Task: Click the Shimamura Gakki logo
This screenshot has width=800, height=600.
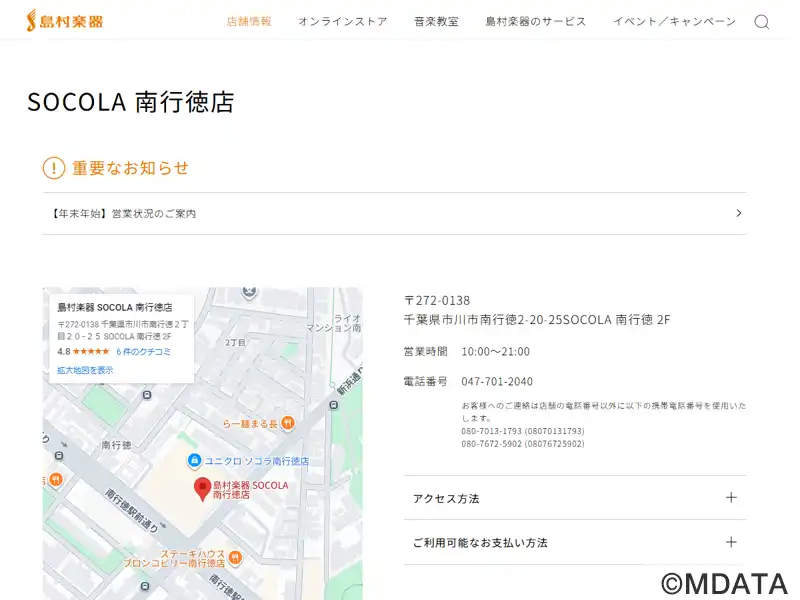Action: click(65, 21)
